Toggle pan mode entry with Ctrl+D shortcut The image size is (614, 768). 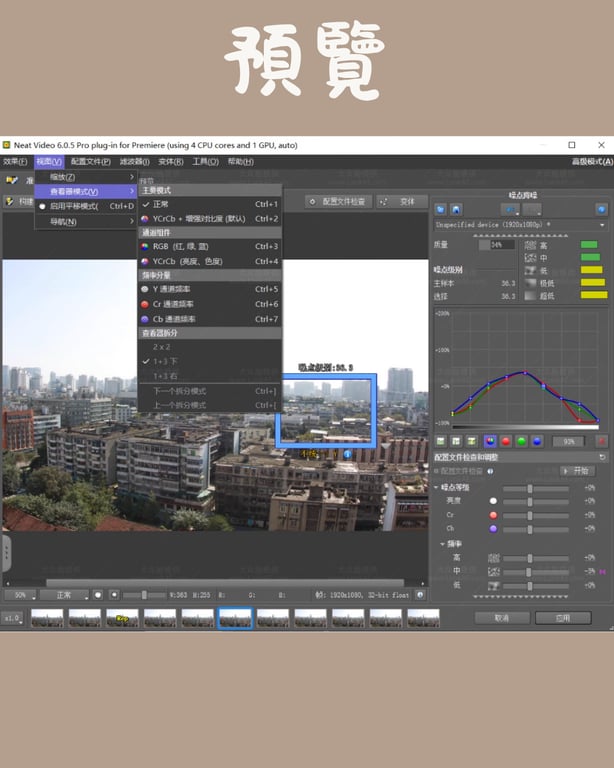85,206
